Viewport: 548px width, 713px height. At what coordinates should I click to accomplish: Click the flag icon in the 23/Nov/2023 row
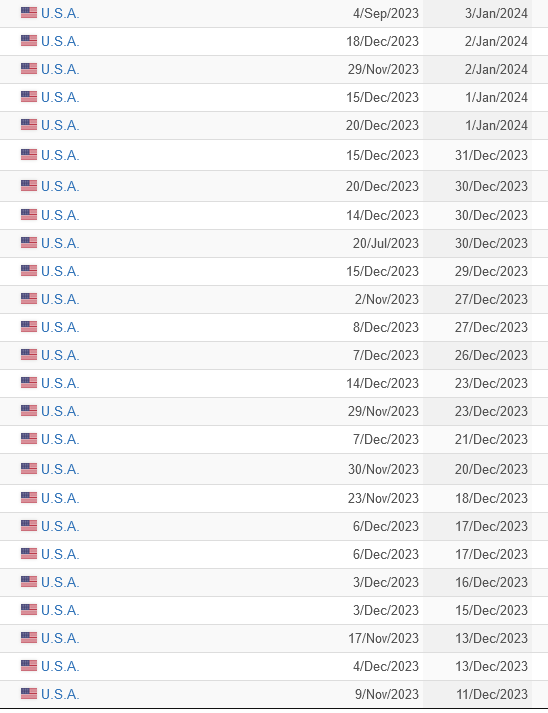coord(29,498)
